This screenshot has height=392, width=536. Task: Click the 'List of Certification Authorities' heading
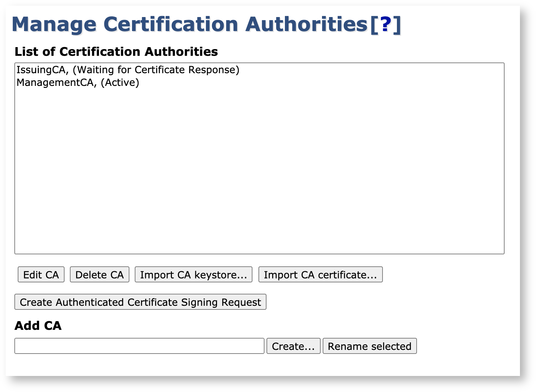click(116, 52)
